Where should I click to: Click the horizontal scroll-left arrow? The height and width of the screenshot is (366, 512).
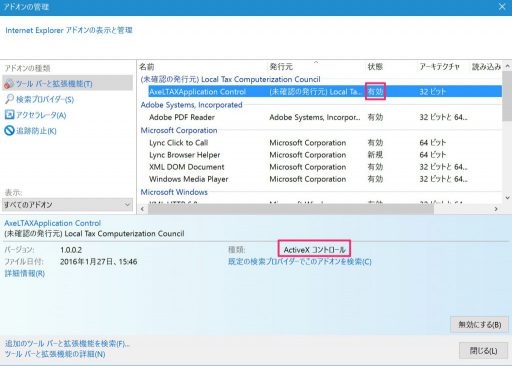[142, 209]
